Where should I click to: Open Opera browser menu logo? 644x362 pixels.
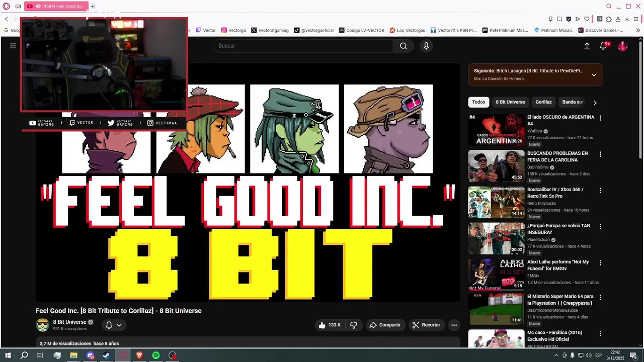[x=6, y=6]
